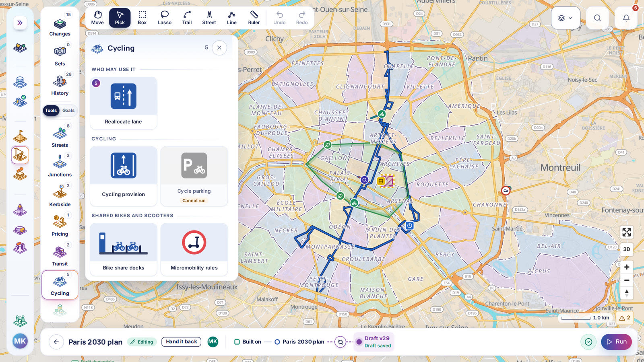Viewport: 644px width, 362px height.
Task: Select the Move tool
Action: [97, 18]
